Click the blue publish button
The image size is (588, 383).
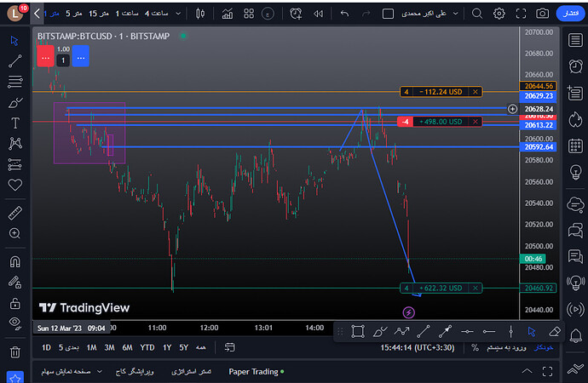pos(569,14)
